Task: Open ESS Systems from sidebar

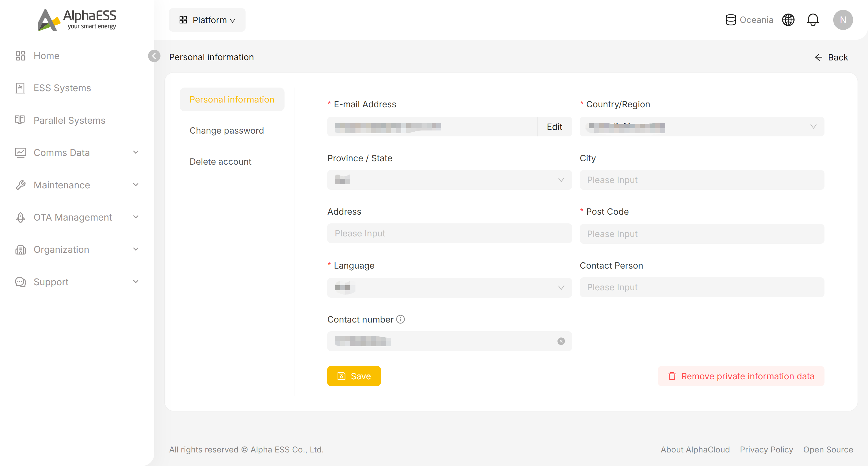Action: tap(62, 88)
